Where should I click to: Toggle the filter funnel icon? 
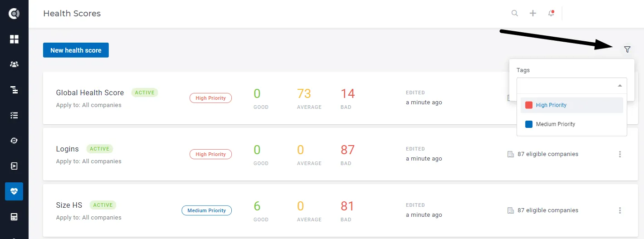pyautogui.click(x=627, y=49)
